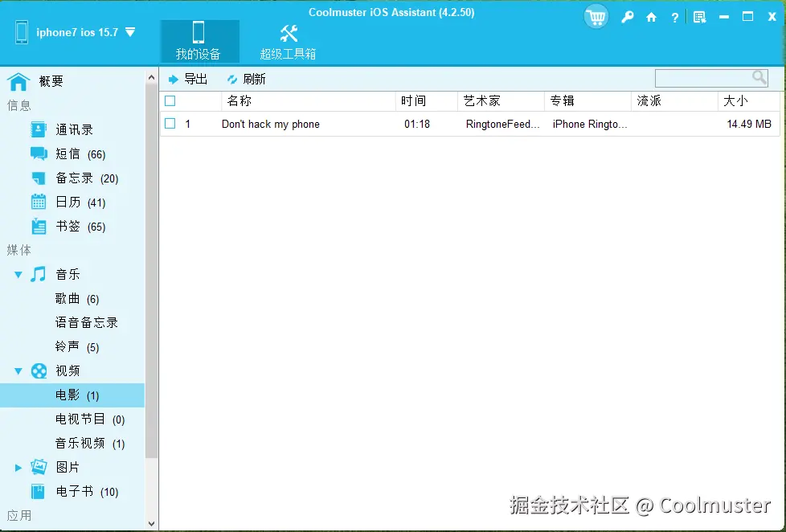Collapse the 音乐 tree section arrow
The image size is (786, 532).
(x=18, y=274)
